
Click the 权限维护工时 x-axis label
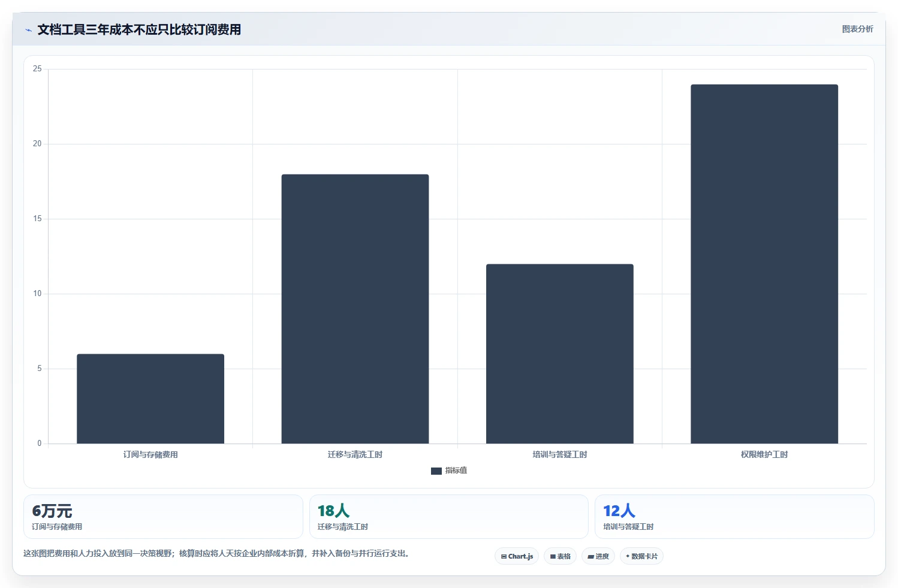click(x=764, y=454)
